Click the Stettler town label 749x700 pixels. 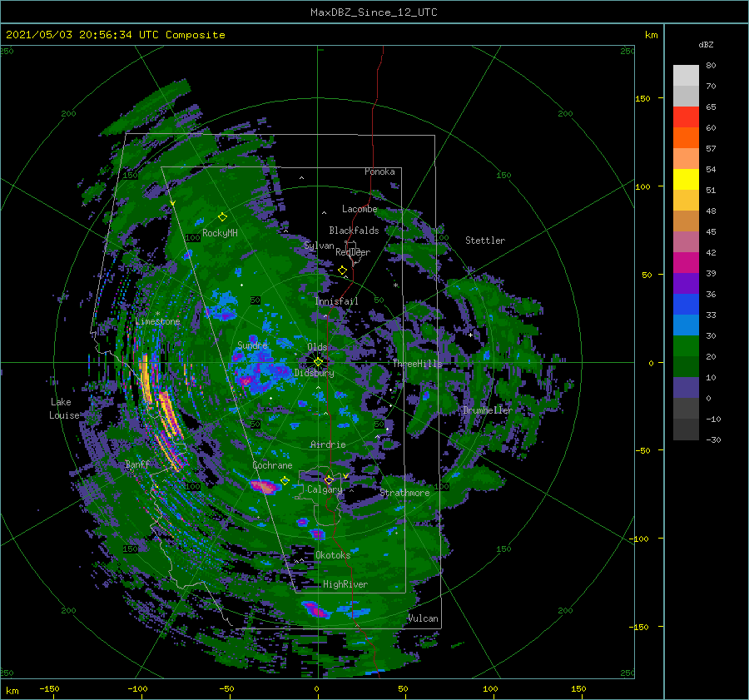[x=485, y=241]
